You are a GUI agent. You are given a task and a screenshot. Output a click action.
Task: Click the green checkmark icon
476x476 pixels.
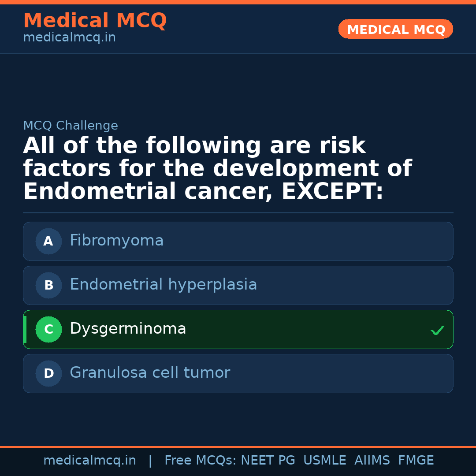coord(437,330)
